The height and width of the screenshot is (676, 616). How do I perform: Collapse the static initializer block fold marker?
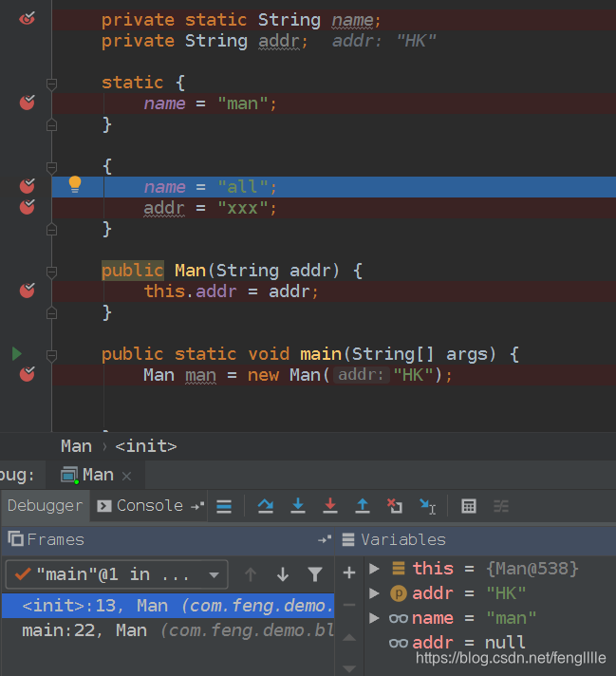[51, 84]
